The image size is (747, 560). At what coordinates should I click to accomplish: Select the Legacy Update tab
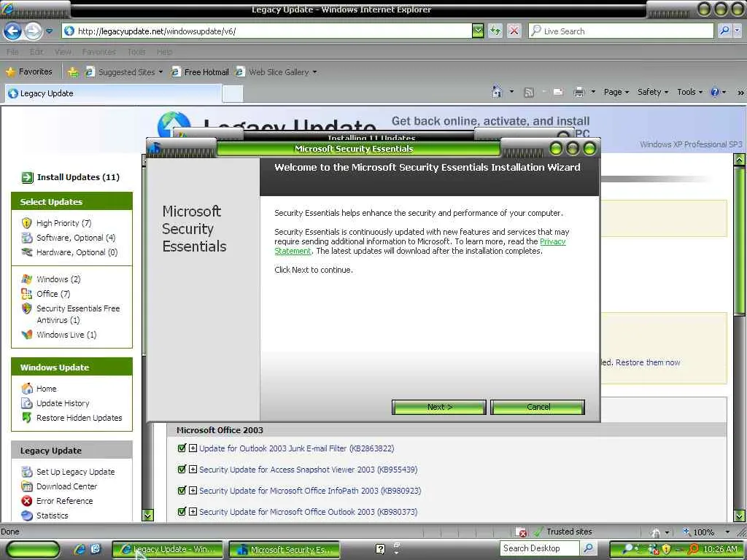[x=113, y=93]
